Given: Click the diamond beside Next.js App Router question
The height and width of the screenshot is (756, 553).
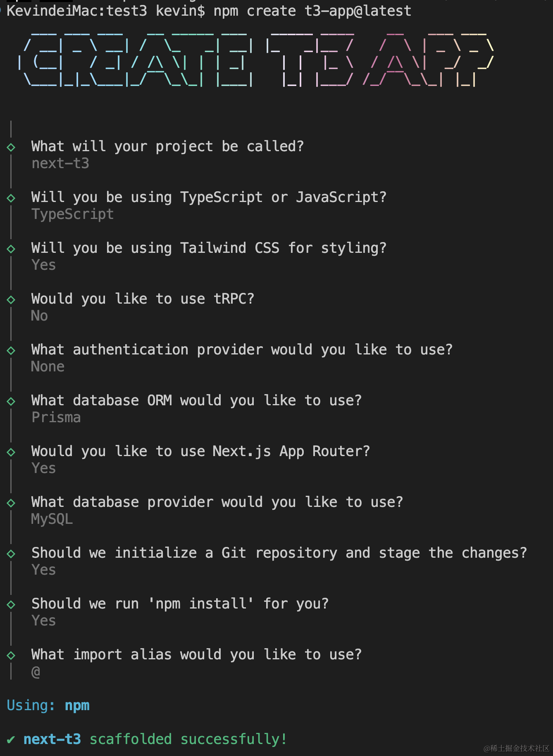Looking at the screenshot, I should pos(11,452).
